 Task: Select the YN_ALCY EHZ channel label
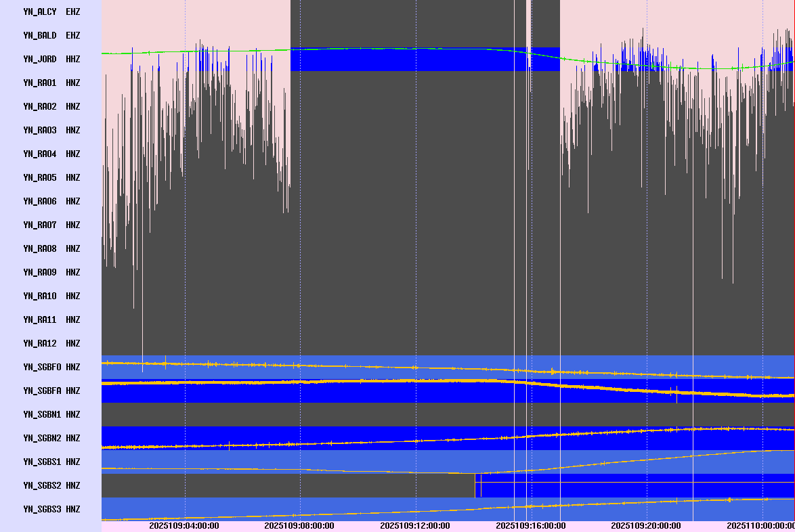tap(51, 12)
